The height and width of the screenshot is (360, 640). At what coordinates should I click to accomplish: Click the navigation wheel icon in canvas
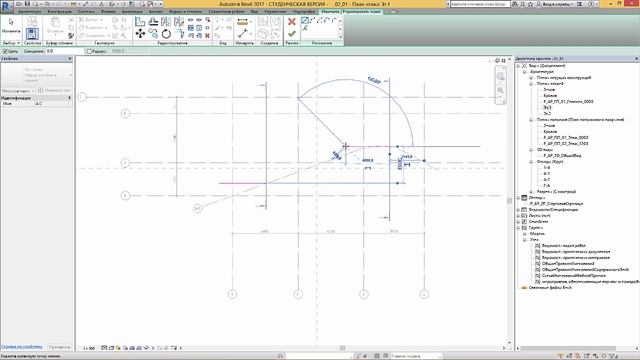[x=500, y=76]
